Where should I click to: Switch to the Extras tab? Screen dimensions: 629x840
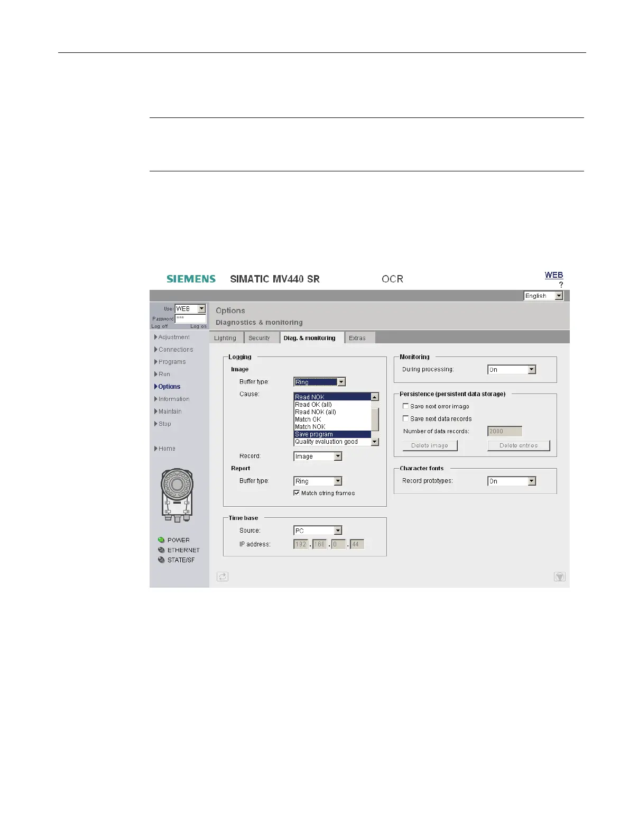pos(359,338)
